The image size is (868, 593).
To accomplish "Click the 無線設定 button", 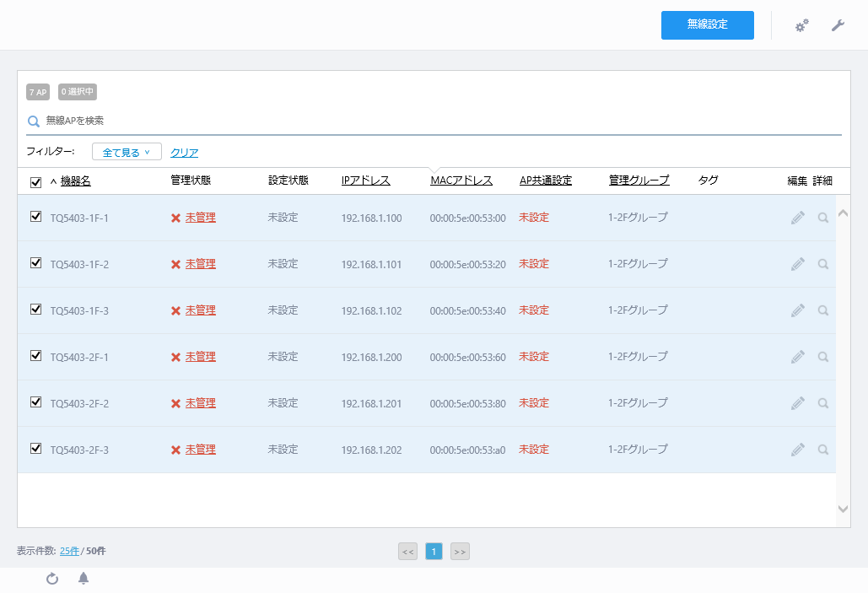I will click(708, 25).
